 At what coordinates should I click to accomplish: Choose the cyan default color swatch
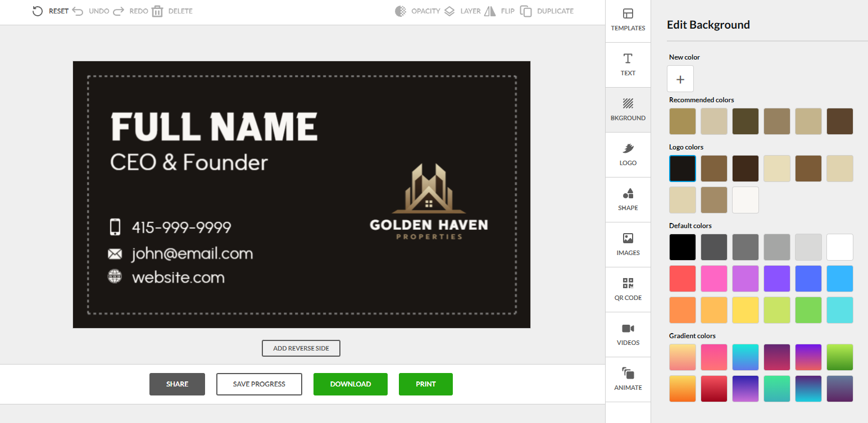840,310
